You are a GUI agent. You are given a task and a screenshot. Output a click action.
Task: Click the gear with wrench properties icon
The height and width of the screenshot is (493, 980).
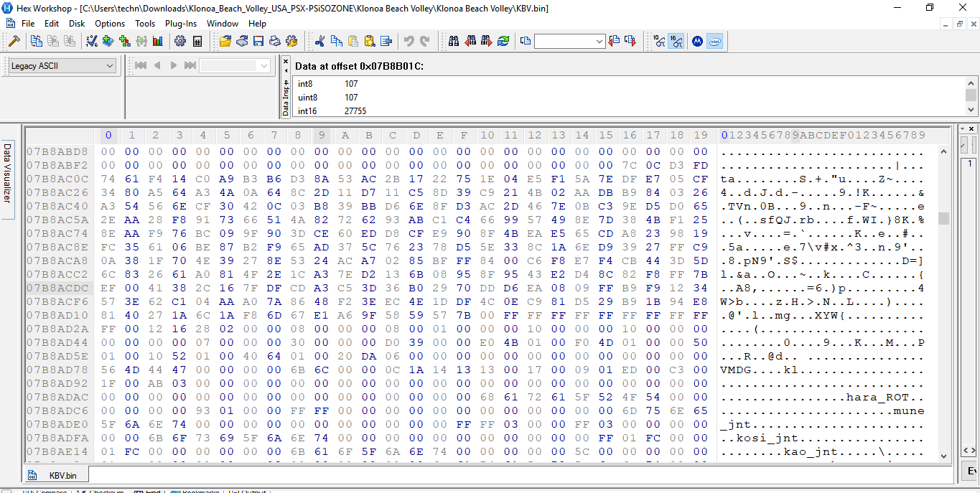(x=291, y=41)
